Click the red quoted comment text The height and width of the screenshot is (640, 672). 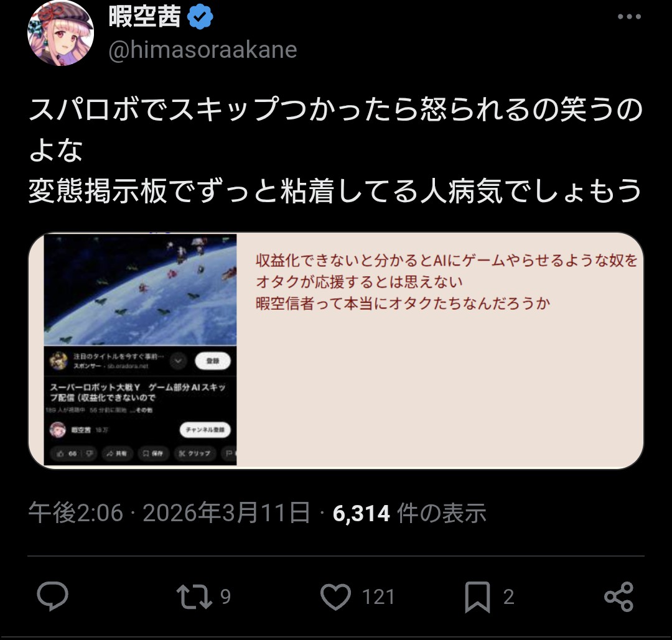[447, 282]
